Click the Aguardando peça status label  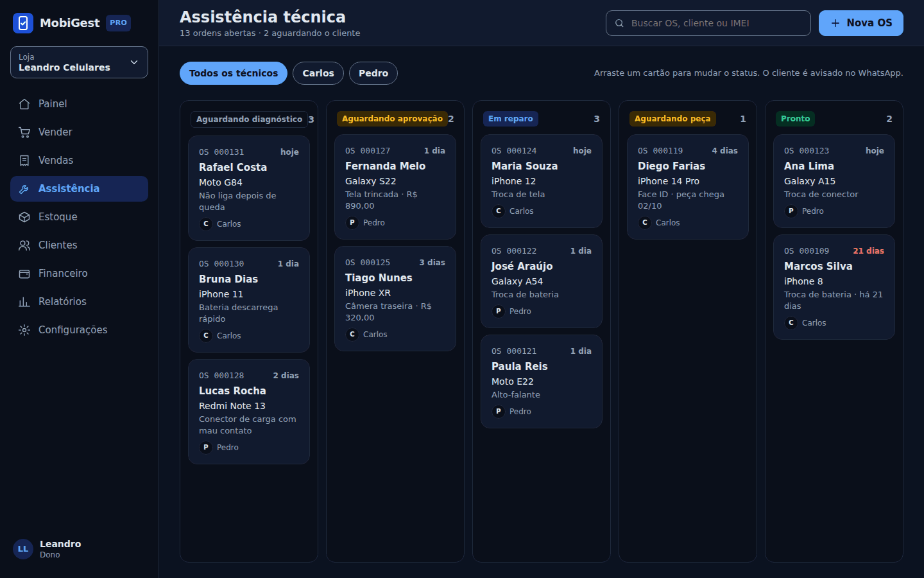(x=672, y=119)
